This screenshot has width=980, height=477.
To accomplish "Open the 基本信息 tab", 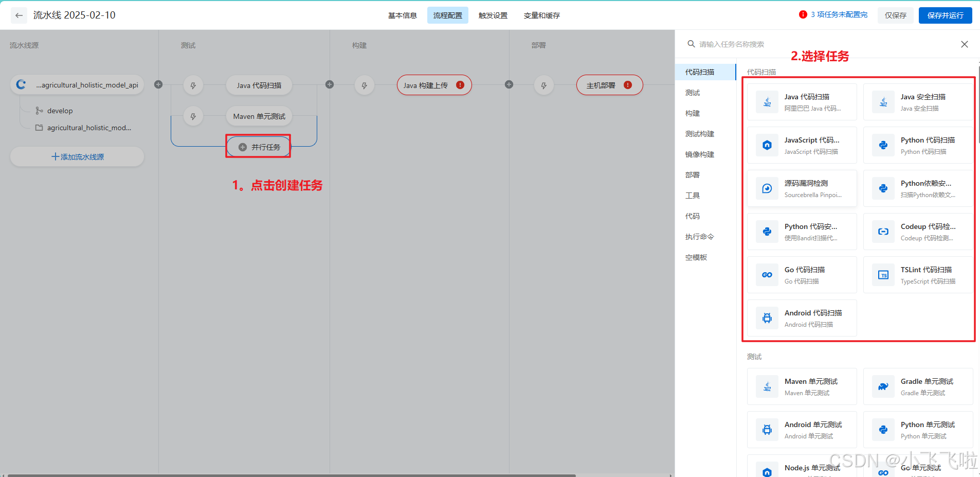I will point(402,15).
